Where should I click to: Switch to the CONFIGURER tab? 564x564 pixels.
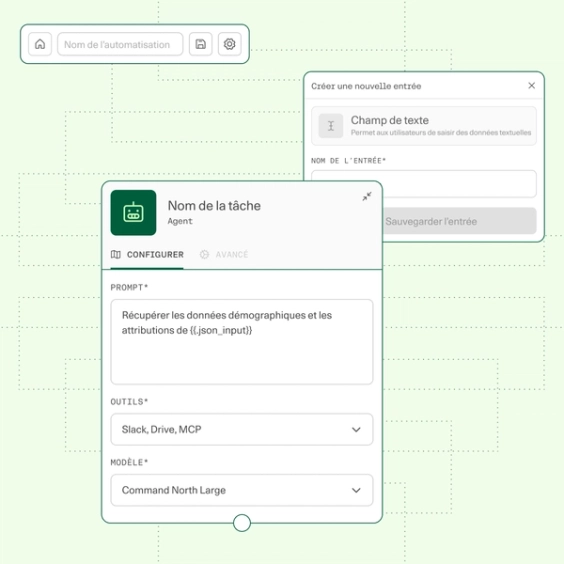pyautogui.click(x=147, y=255)
